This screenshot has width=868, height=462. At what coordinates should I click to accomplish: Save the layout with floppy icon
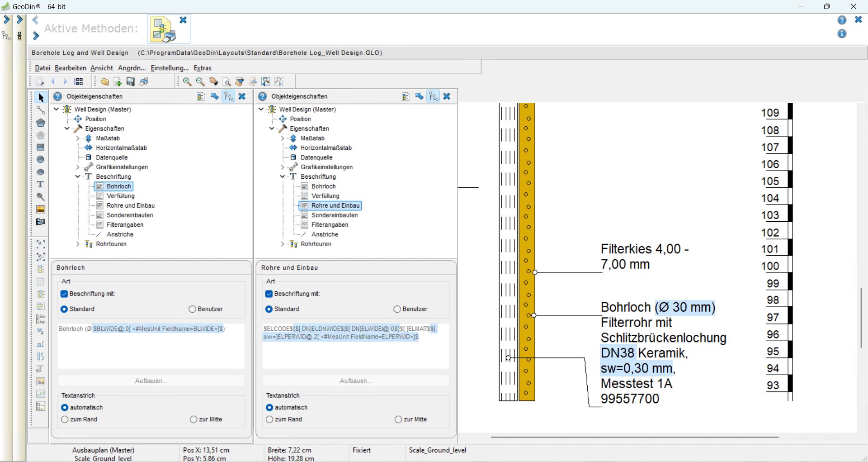[131, 81]
